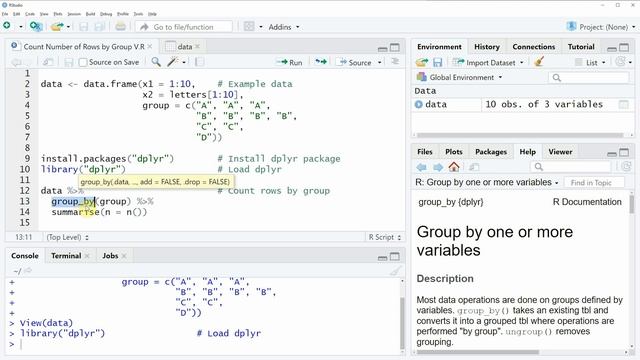Click the Find/Replace magnifier icon in editor
Viewport: 640px width, 360px height.
[x=156, y=62]
